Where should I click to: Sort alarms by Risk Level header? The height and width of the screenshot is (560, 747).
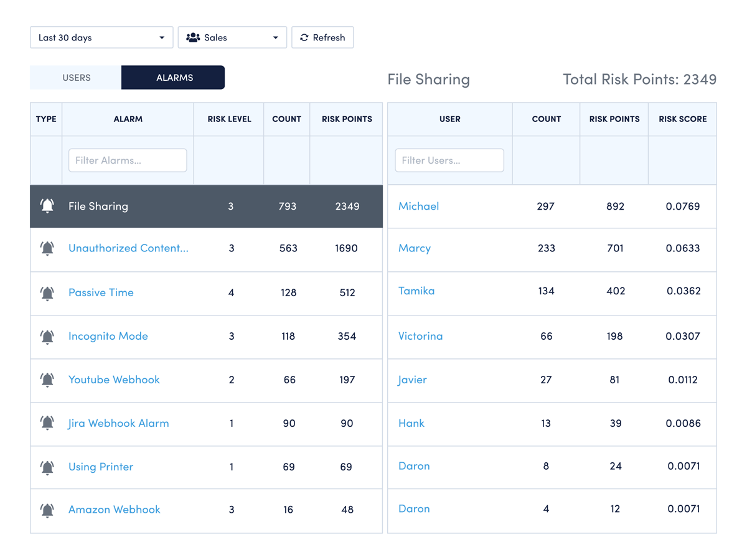pos(229,119)
